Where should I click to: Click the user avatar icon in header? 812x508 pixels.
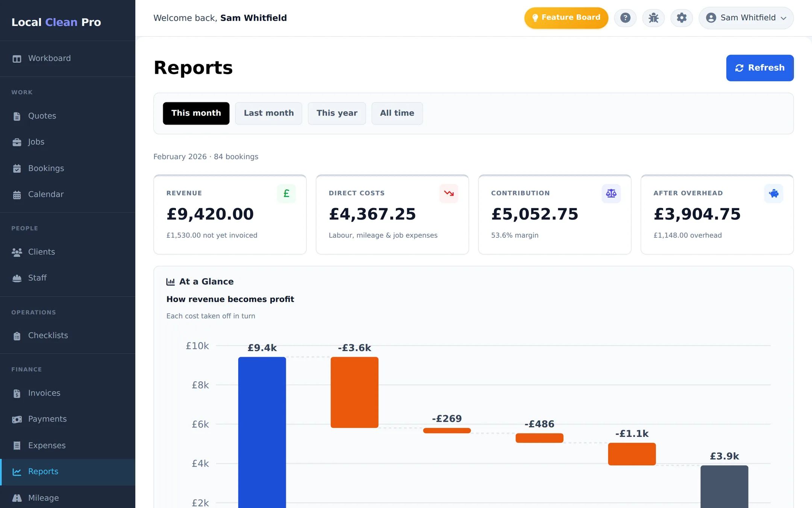[711, 18]
